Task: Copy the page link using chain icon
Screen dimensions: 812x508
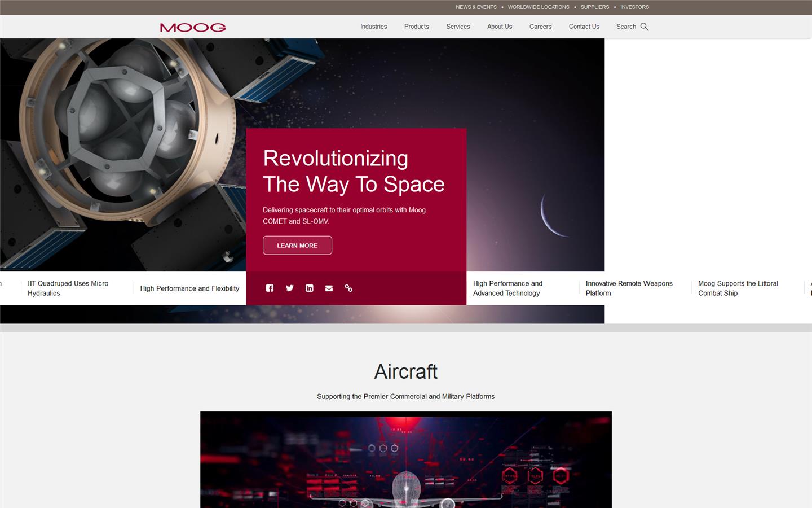Action: [348, 288]
